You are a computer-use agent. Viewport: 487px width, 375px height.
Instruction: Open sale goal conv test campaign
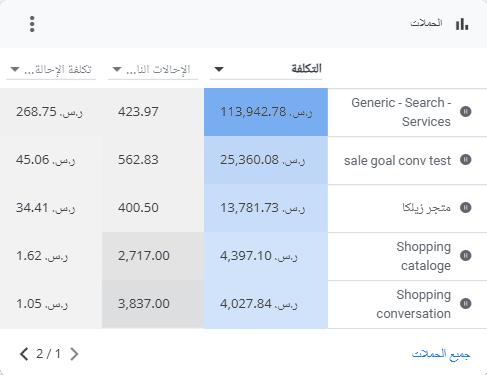(x=397, y=161)
